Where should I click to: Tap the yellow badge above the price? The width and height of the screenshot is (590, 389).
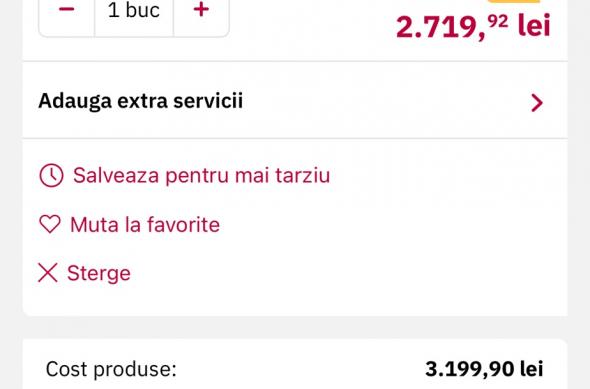click(514, 1)
